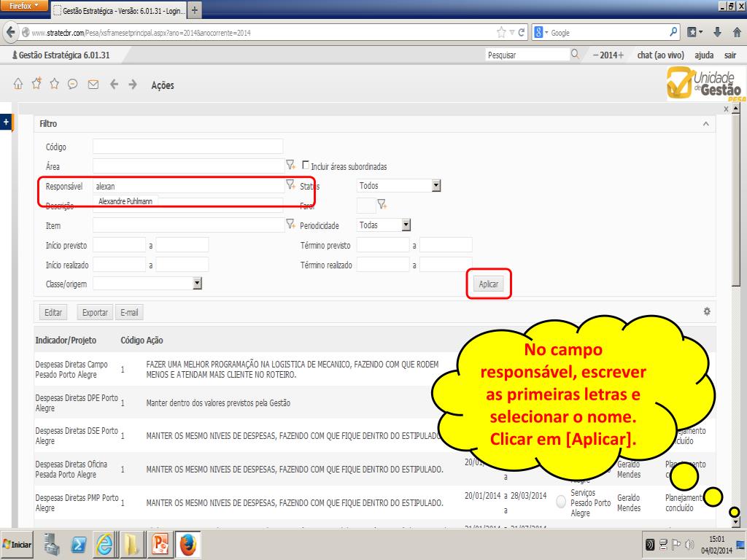Focus the Item input field

pyautogui.click(x=188, y=225)
